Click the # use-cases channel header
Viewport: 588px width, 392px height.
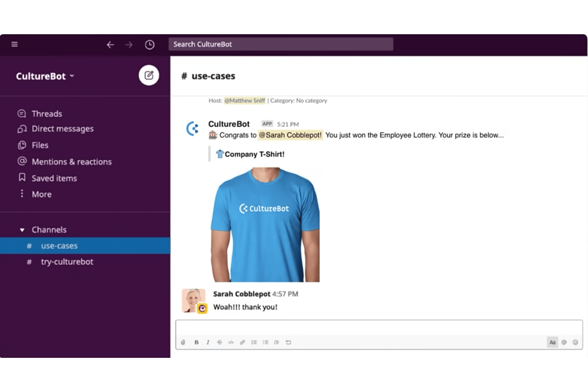pos(208,76)
